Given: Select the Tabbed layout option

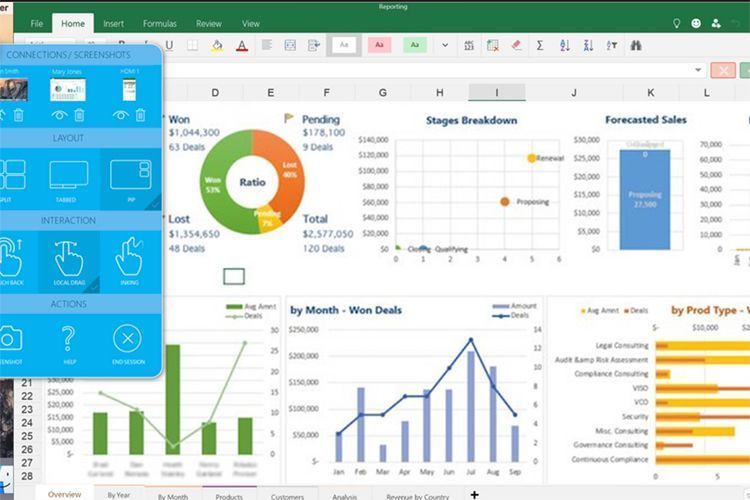Looking at the screenshot, I should [68, 180].
